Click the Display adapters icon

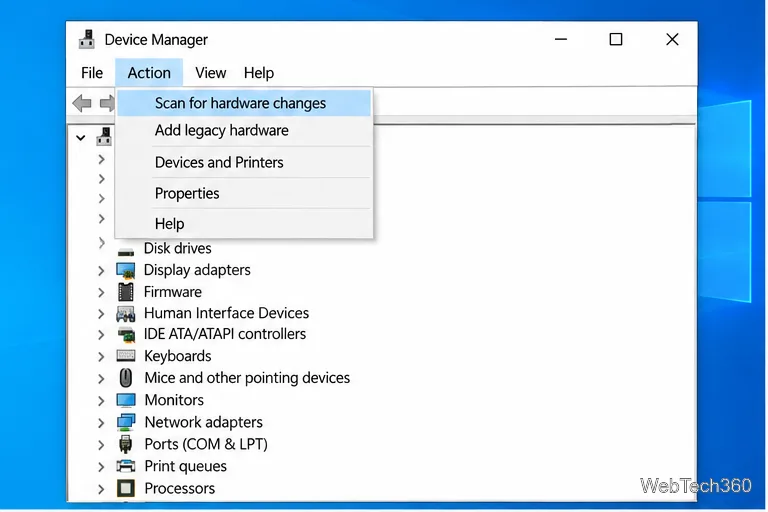pos(126,270)
